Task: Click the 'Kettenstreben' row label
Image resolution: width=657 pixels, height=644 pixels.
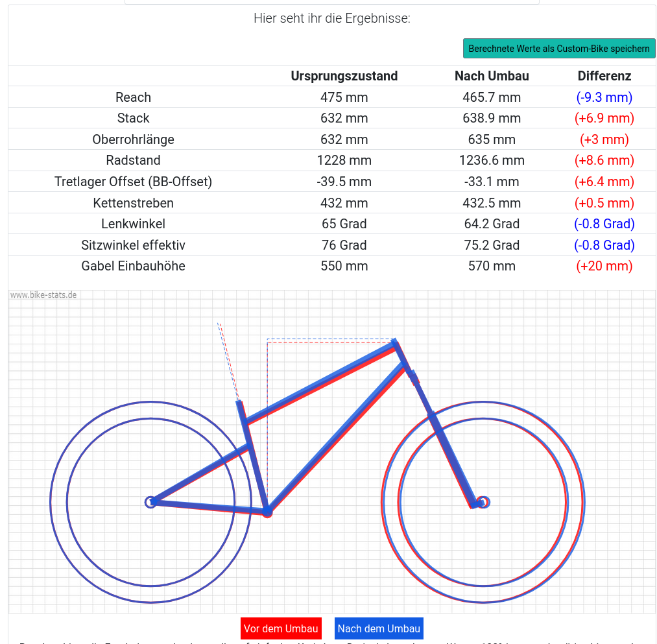Action: click(x=133, y=203)
